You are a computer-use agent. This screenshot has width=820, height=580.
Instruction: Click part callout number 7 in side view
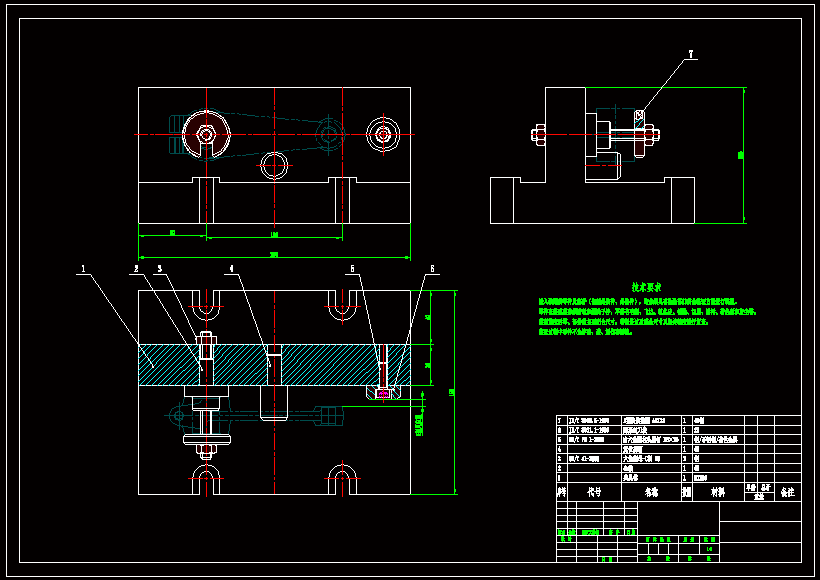[690, 53]
